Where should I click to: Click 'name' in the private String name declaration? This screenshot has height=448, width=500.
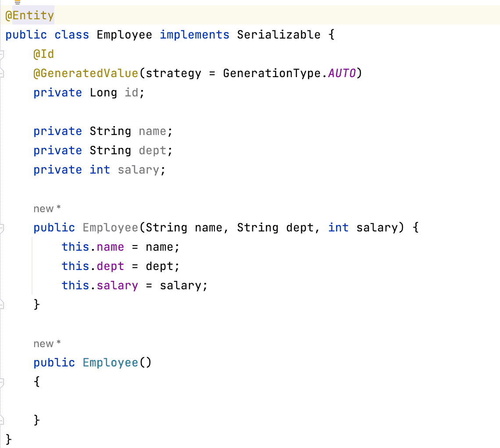tap(153, 131)
